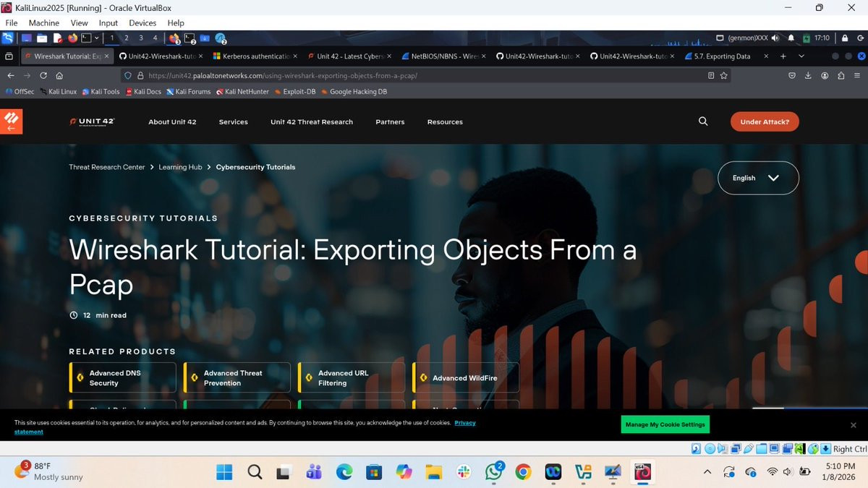This screenshot has height=488, width=868.
Task: Open the Advanced URL Filtering product card
Action: (351, 377)
